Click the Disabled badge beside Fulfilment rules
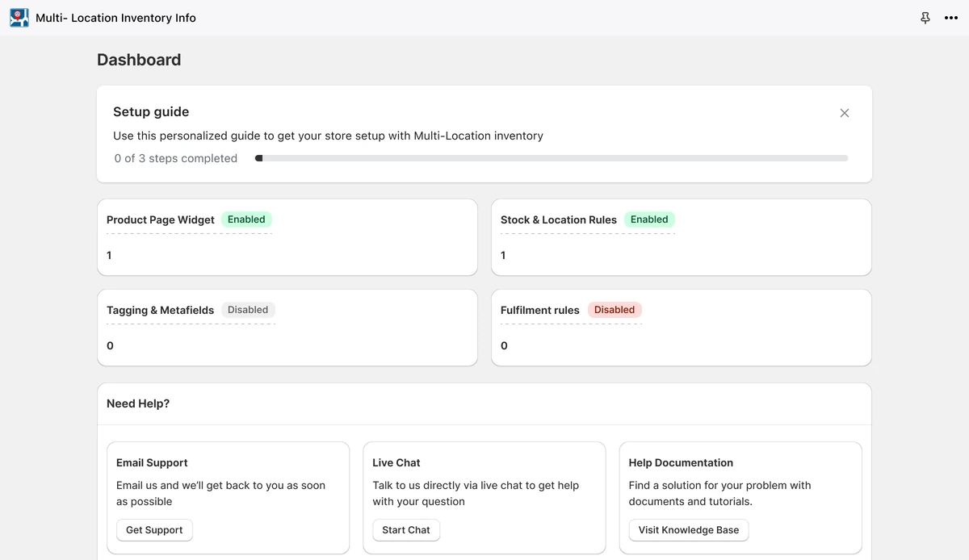The height and width of the screenshot is (560, 969). 615,310
